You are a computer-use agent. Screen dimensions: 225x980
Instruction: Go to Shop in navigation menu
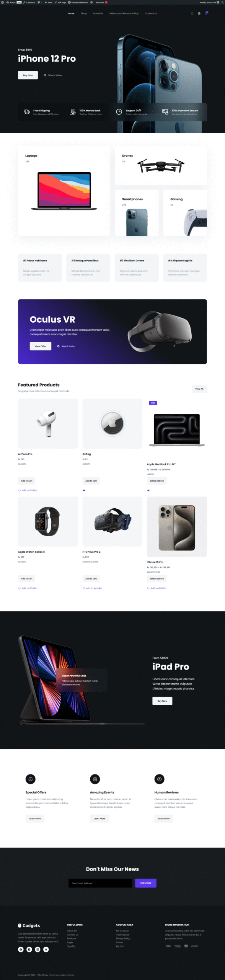click(x=84, y=13)
